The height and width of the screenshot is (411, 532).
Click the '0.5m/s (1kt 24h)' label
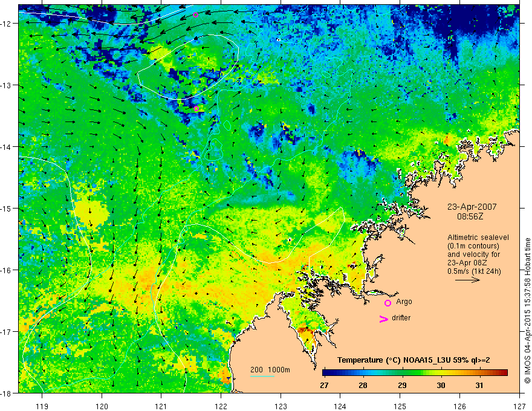(474, 271)
